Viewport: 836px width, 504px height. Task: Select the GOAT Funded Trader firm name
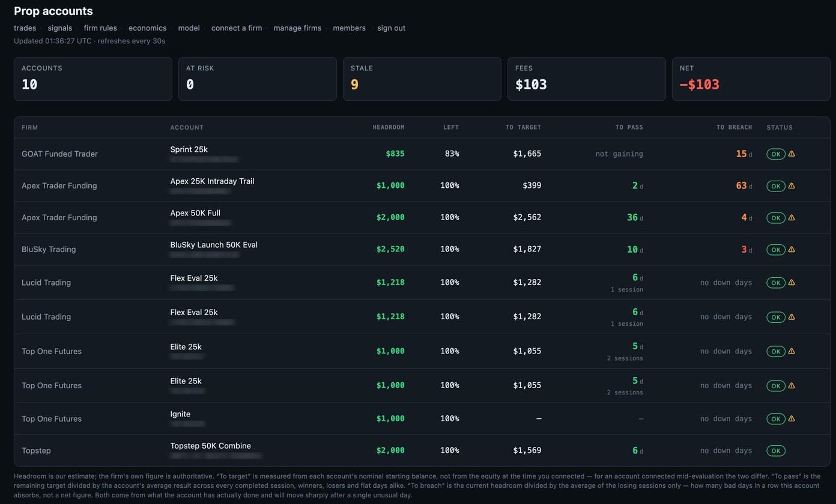[x=59, y=154]
